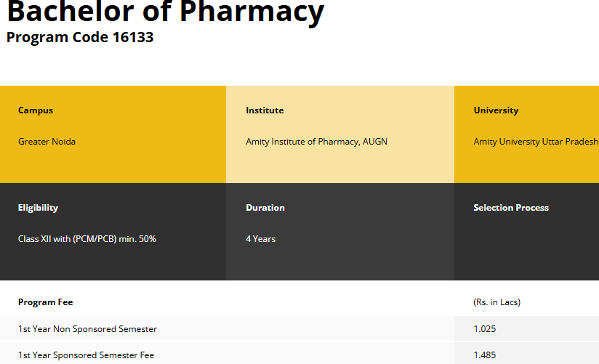Click the Duration heading

pos(265,208)
